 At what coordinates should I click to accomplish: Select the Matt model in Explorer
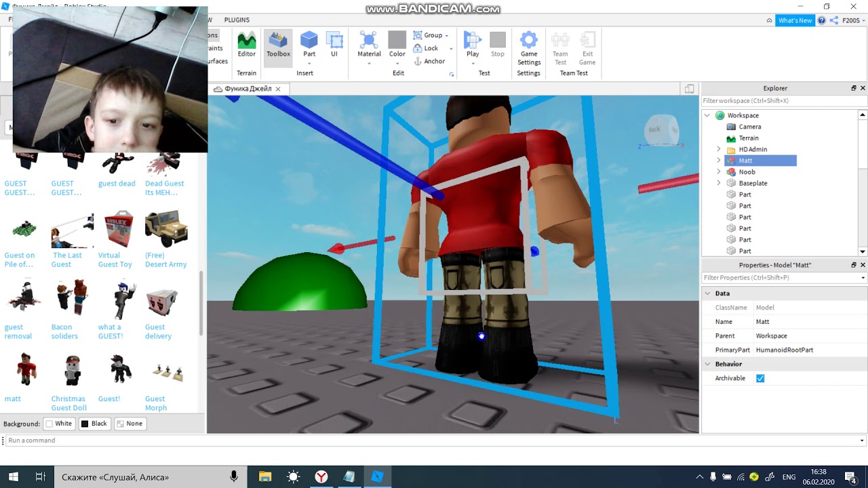[745, 161]
